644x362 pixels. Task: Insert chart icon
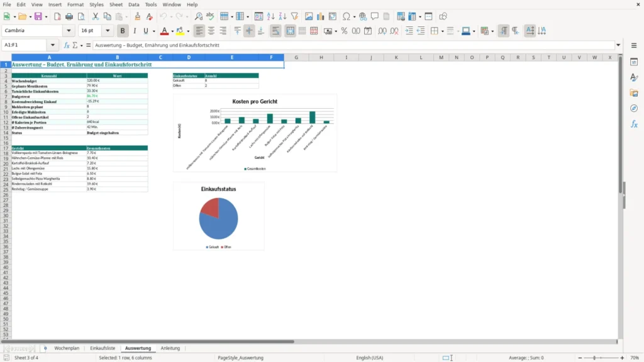(320, 16)
